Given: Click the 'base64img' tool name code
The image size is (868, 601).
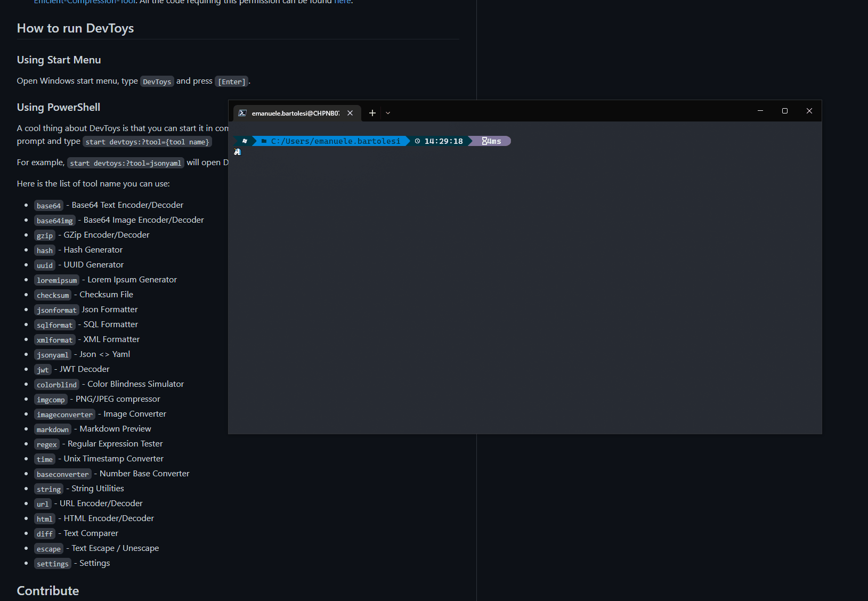Looking at the screenshot, I should coord(55,221).
